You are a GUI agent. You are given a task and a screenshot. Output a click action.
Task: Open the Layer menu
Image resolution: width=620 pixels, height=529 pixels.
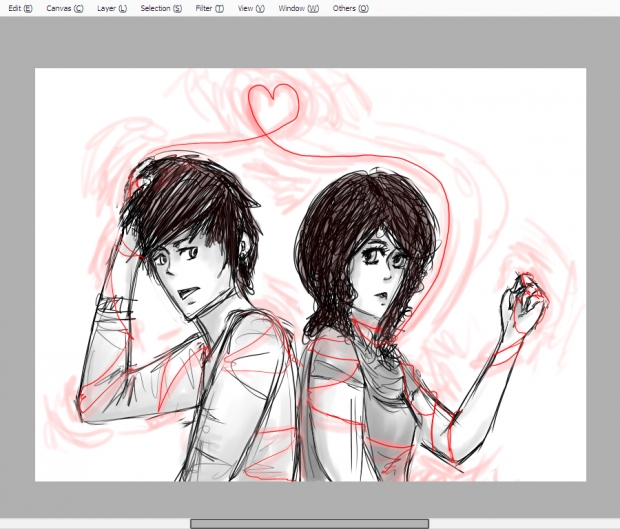(111, 8)
